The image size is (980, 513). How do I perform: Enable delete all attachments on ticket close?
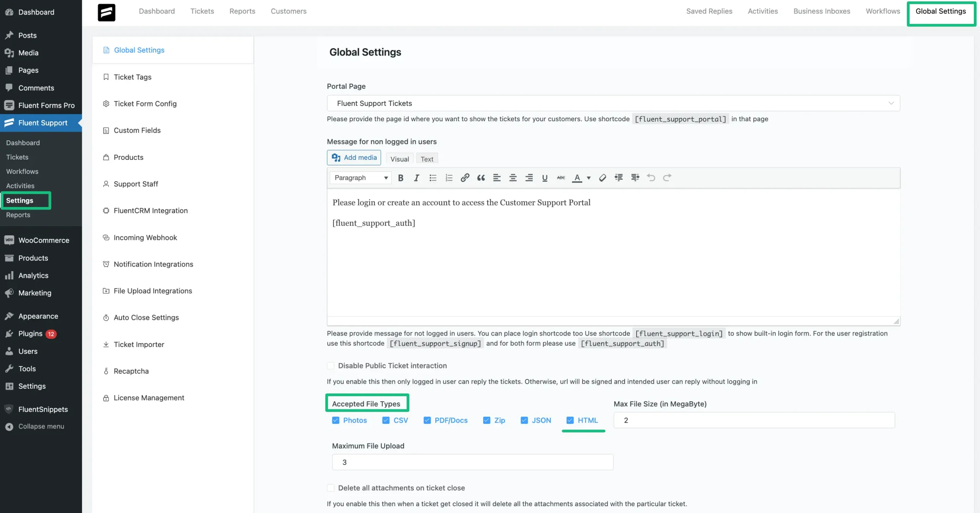coord(331,488)
